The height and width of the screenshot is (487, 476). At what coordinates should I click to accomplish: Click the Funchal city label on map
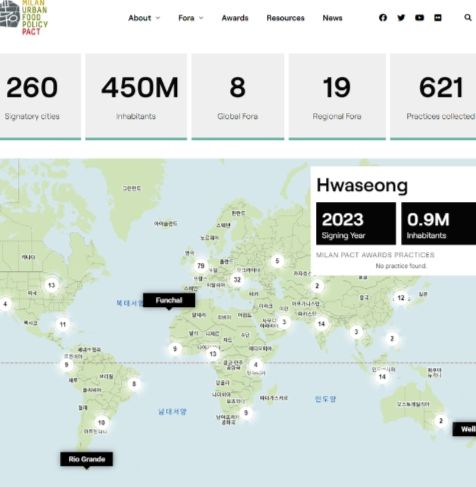169,300
